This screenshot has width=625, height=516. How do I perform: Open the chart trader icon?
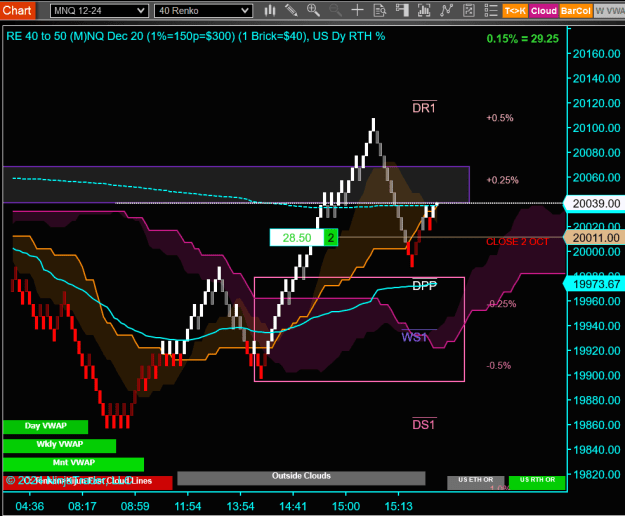pos(402,10)
